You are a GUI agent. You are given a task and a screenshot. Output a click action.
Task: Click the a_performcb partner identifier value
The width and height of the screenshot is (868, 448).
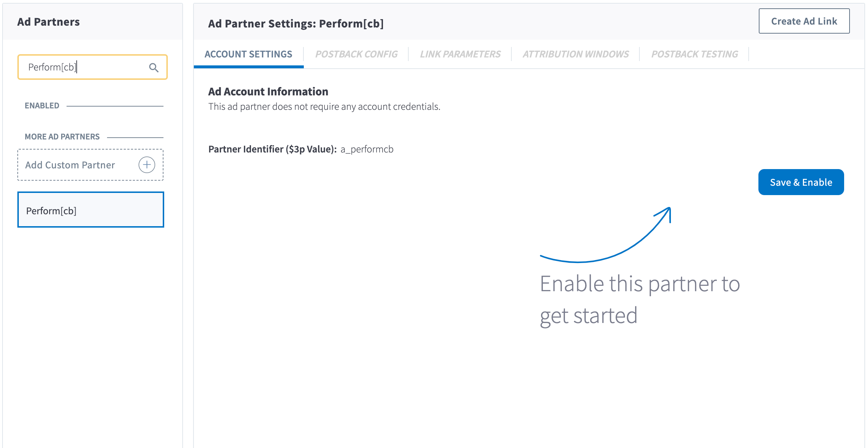coord(367,149)
